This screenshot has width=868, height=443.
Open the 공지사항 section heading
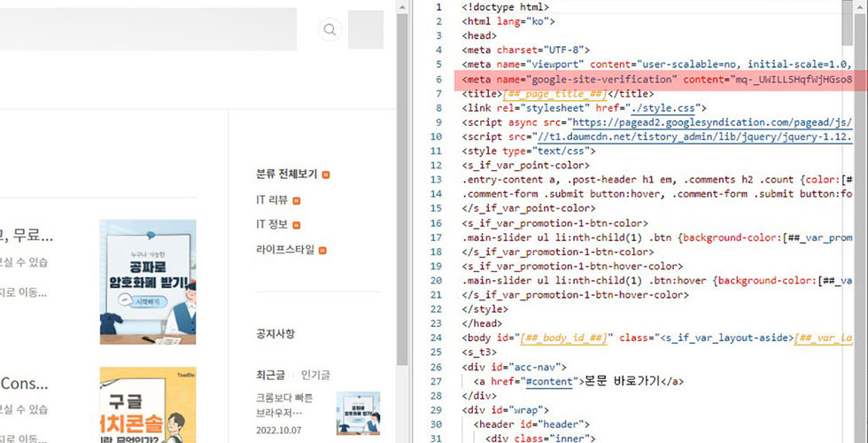(275, 333)
